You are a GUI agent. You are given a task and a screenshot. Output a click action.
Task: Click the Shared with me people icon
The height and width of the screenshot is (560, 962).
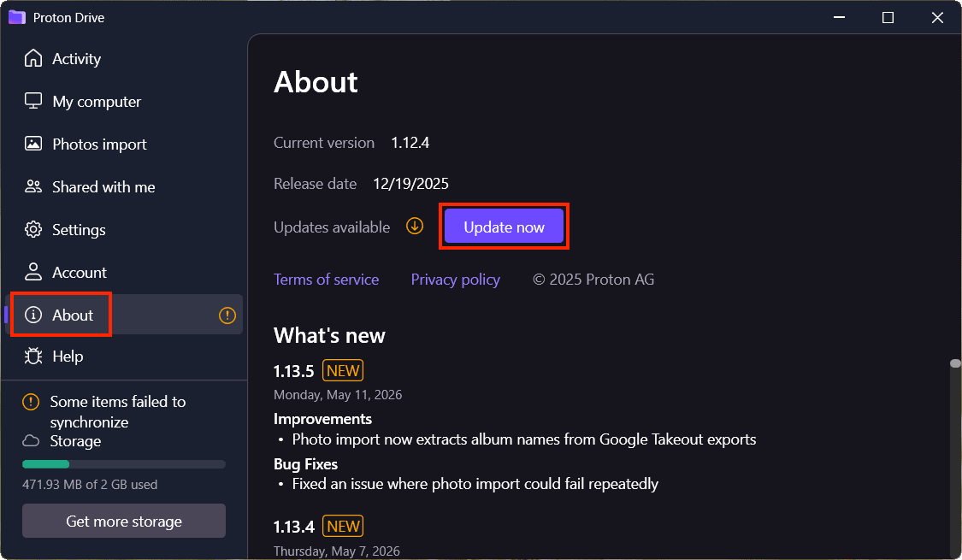[33, 186]
